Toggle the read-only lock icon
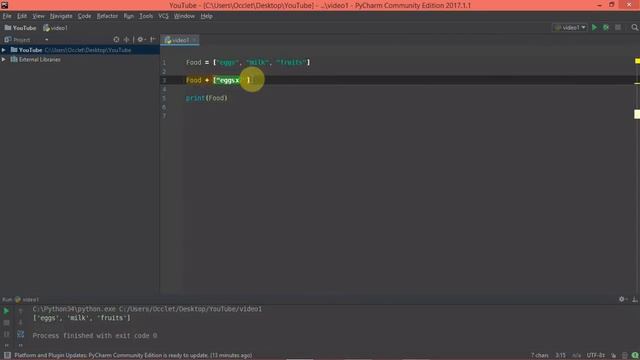Screen dimensions: 640x360 point(613,355)
